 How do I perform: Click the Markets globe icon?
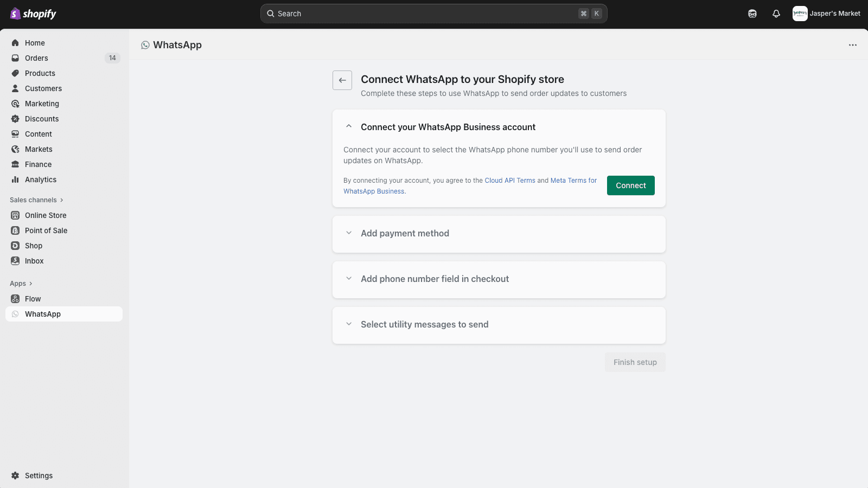click(x=15, y=149)
